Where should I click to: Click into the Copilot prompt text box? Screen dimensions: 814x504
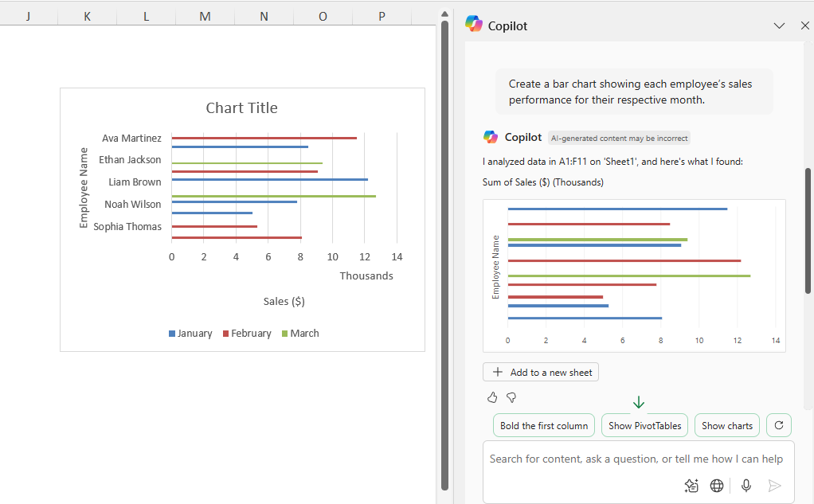635,459
